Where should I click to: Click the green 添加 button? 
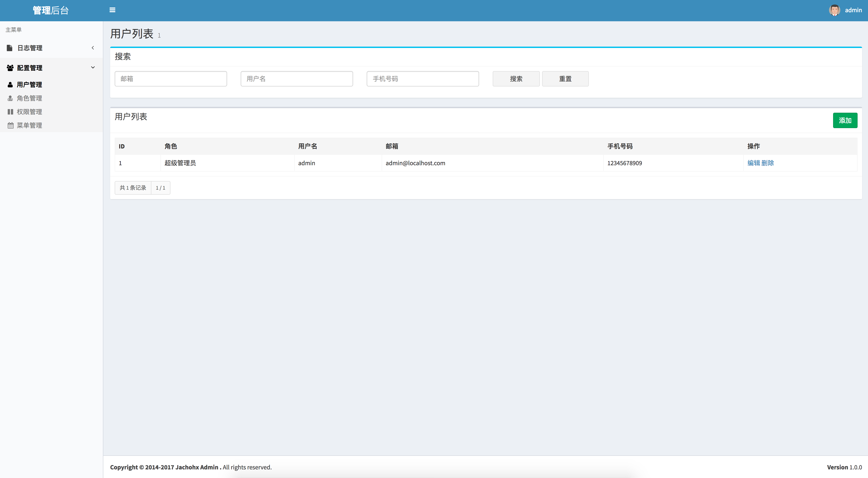click(845, 120)
